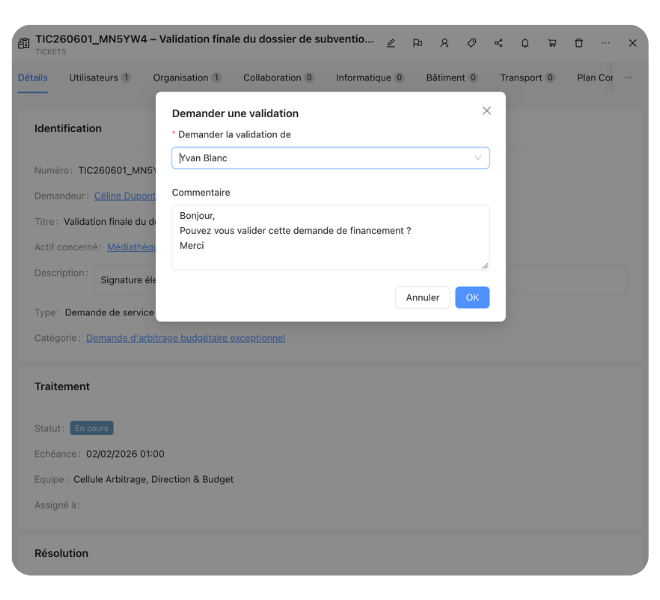Close the ticket panel with X
660x600 pixels.
click(632, 43)
